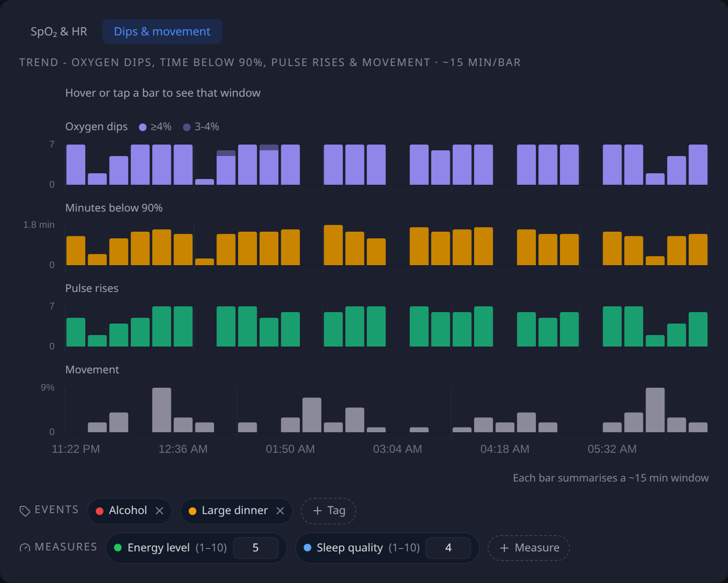Click the Pulse rises chart title
This screenshot has width=728, height=583.
coord(92,289)
